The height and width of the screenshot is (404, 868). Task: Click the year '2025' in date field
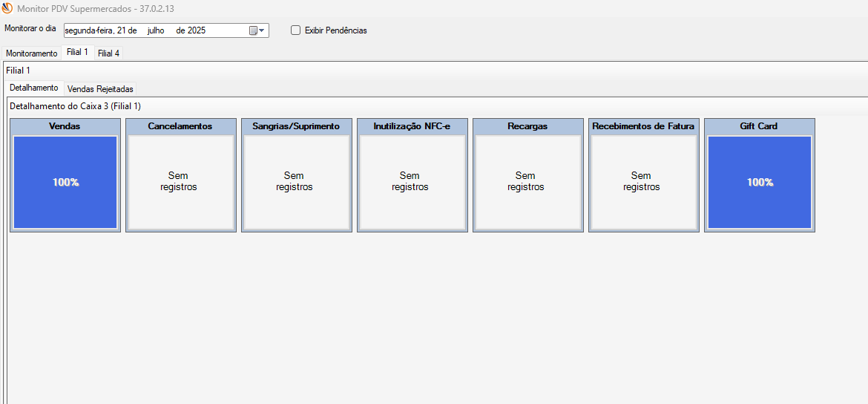click(197, 30)
